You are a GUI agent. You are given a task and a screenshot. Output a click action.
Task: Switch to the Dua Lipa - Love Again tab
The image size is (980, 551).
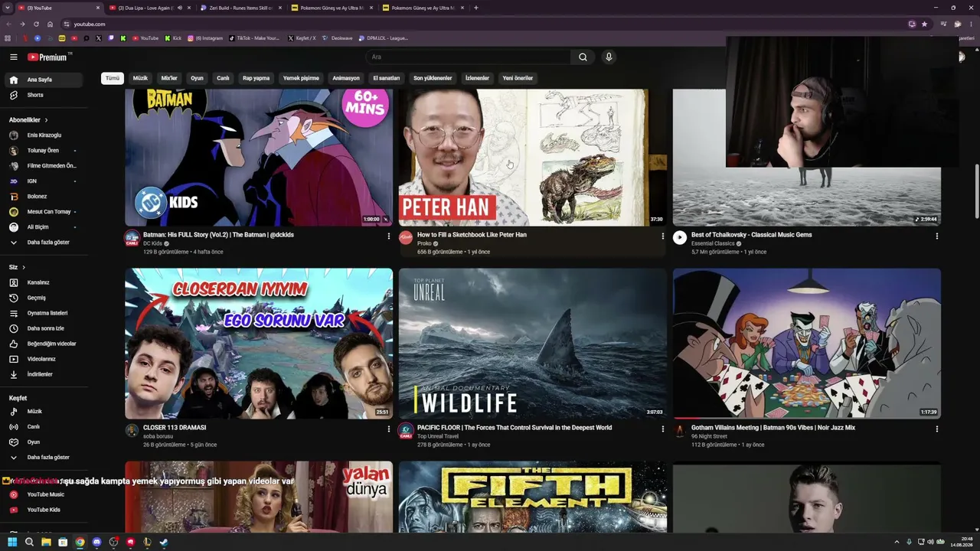click(x=145, y=8)
